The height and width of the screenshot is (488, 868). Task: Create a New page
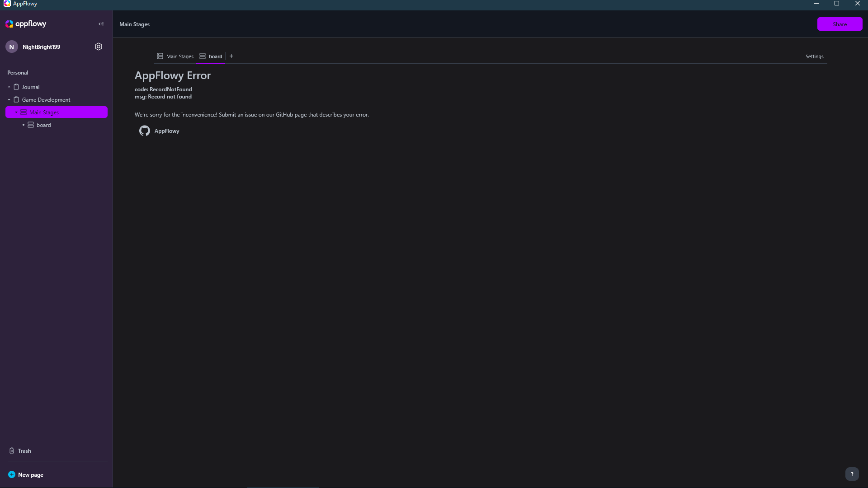click(x=30, y=474)
